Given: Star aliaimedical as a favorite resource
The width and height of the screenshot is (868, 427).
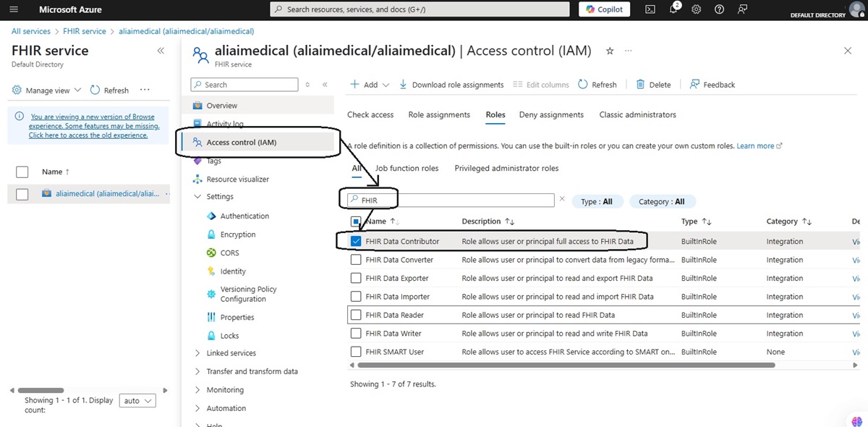Looking at the screenshot, I should tap(610, 51).
